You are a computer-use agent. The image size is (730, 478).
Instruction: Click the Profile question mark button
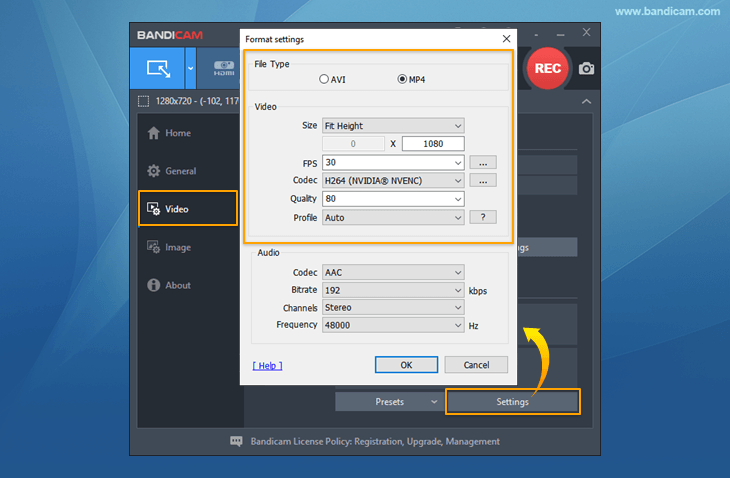[x=483, y=217]
